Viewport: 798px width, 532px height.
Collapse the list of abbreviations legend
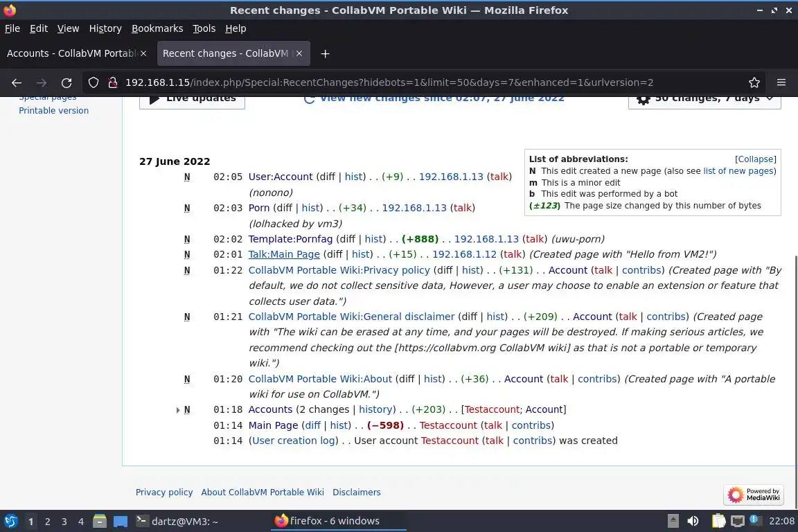click(755, 159)
